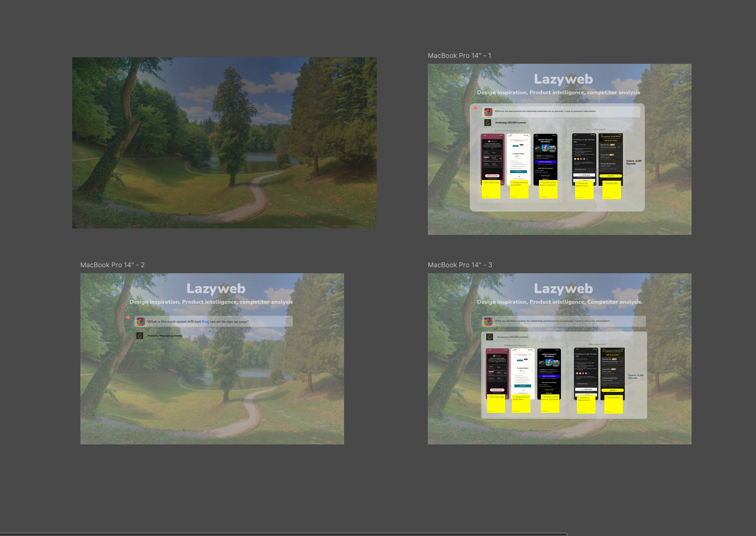Click 'Explore +2,300 Paywalls' in frame 3
The image size is (756, 536).
[x=636, y=376]
